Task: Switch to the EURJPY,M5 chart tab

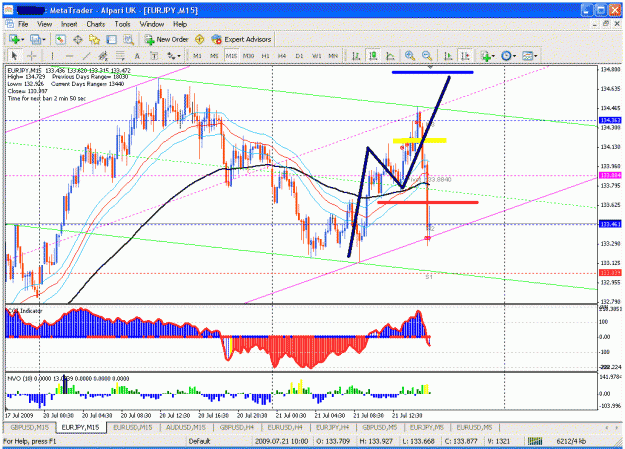Action: tap(427, 427)
